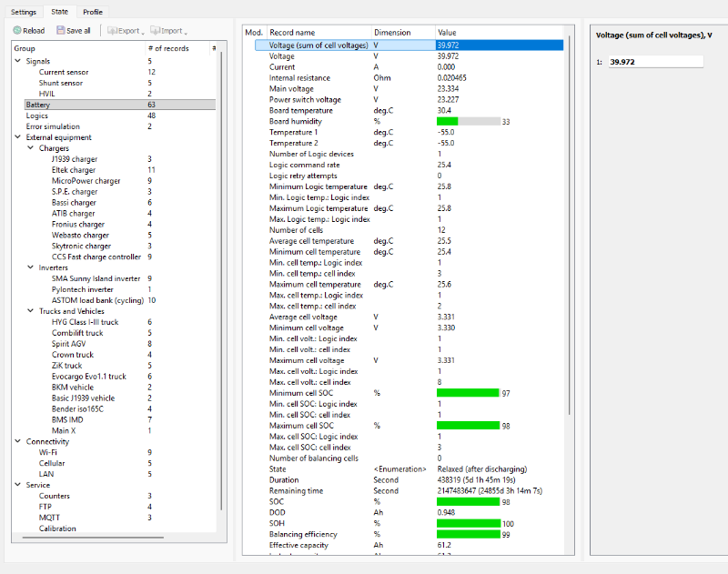Select the Battery group
The height and width of the screenshot is (574, 728).
coord(120,105)
